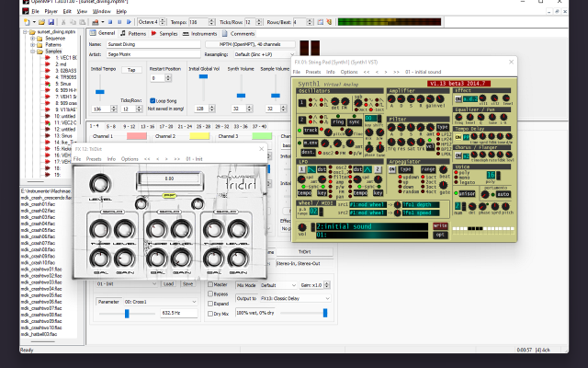The image size is (588, 368).
Task: Collapse the Samples tree node
Action: [x=33, y=52]
